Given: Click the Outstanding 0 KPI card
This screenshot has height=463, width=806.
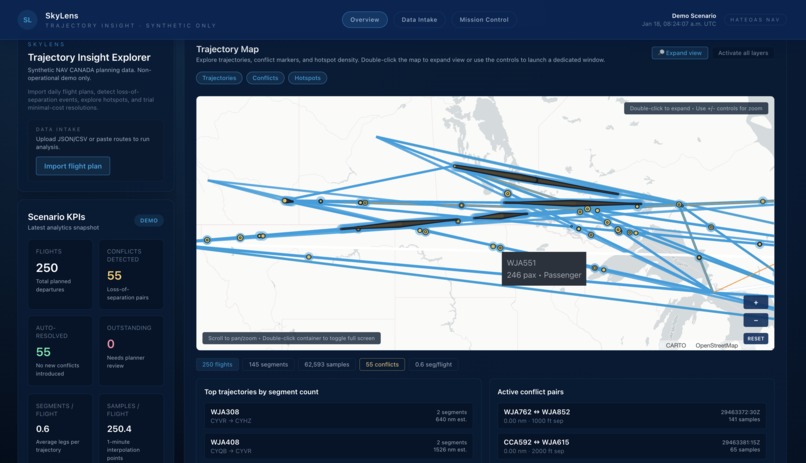Looking at the screenshot, I should pyautogui.click(x=131, y=350).
